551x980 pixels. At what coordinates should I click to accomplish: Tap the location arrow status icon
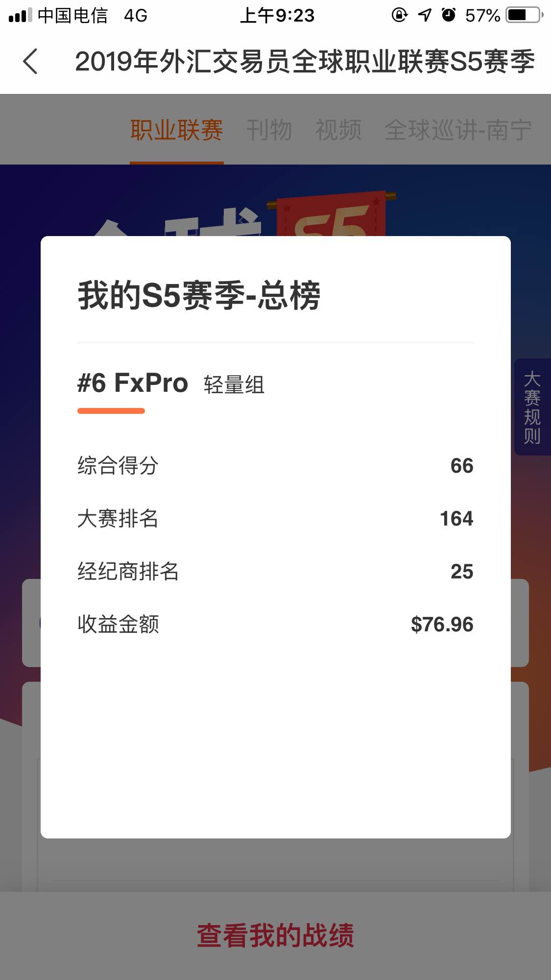425,15
